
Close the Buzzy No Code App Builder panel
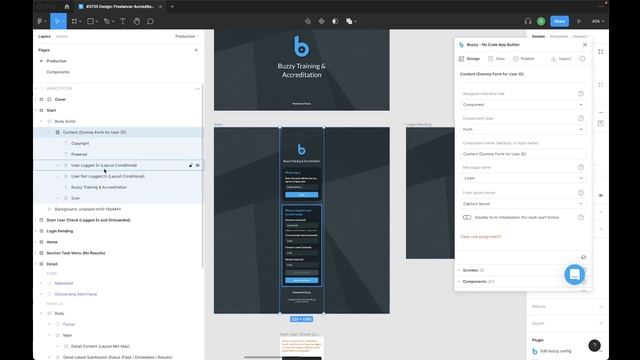click(584, 44)
